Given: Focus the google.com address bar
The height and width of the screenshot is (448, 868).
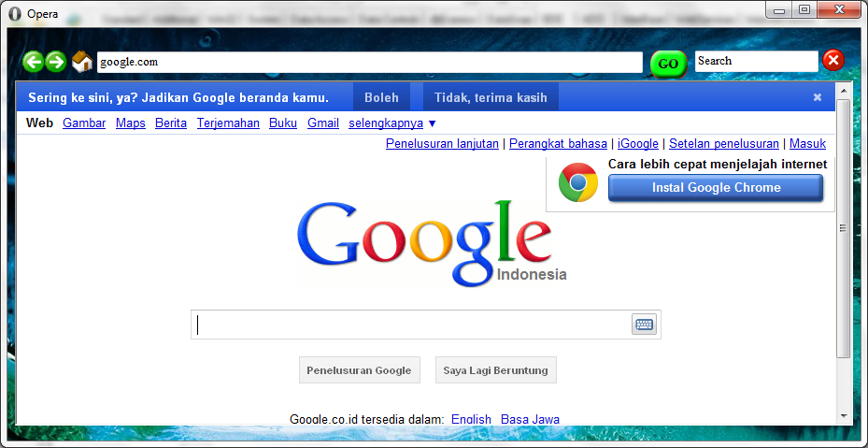Looking at the screenshot, I should click(x=370, y=62).
